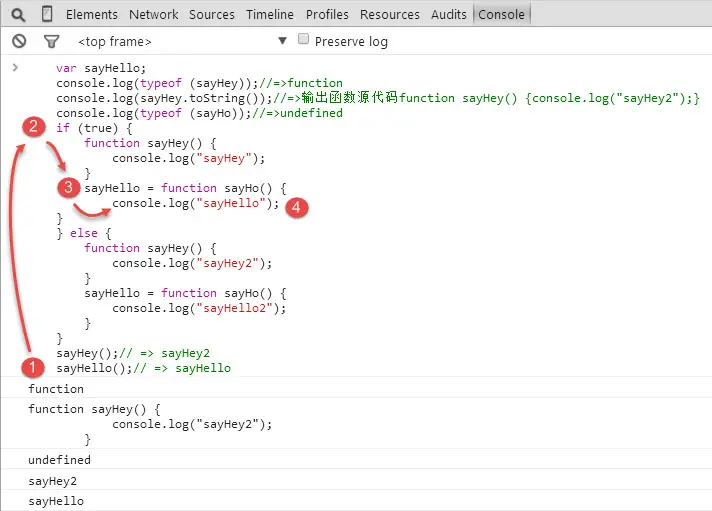The height and width of the screenshot is (511, 712).
Task: Click the 'if (true) {' line
Action: [x=94, y=128]
